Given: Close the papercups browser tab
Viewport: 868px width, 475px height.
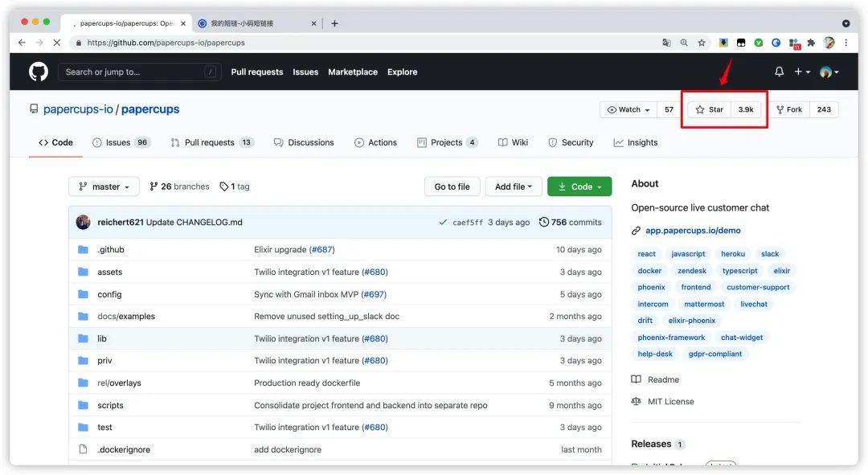Looking at the screenshot, I should point(183,23).
